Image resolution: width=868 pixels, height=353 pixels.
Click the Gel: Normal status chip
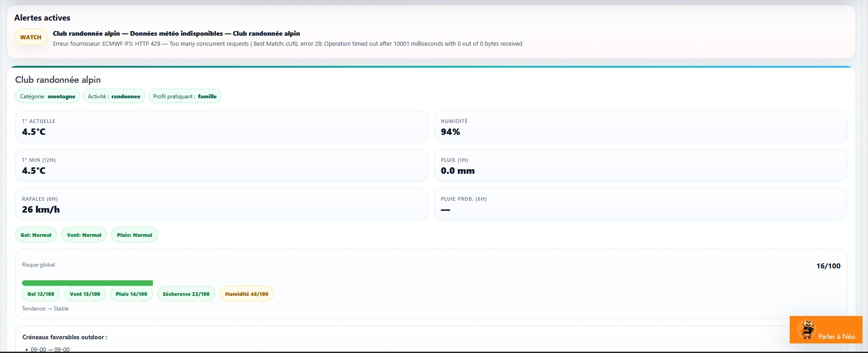(36, 235)
